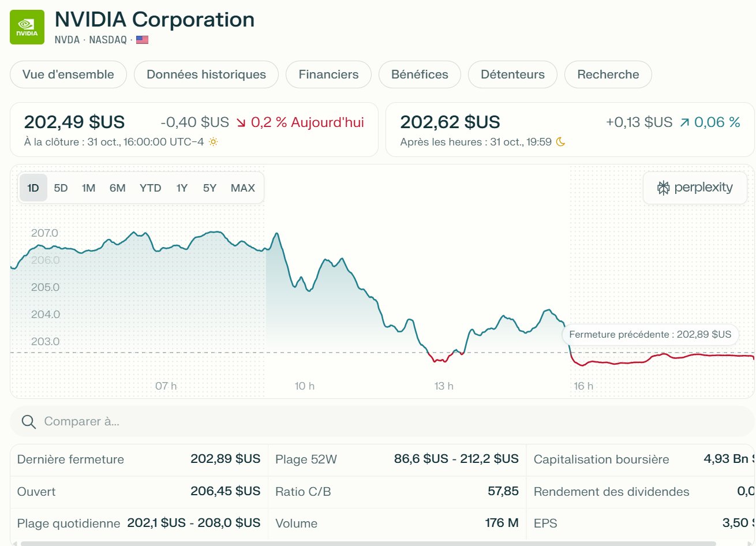
Task: Click the Perplexity logo on the chart
Action: click(694, 187)
